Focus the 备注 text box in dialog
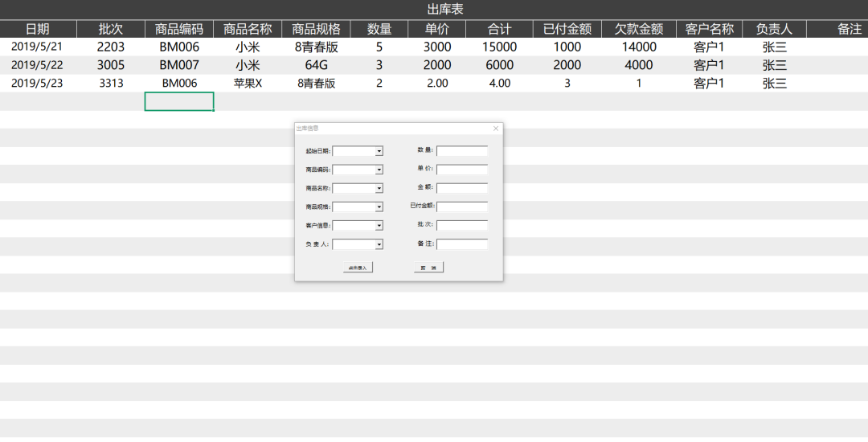 point(462,244)
